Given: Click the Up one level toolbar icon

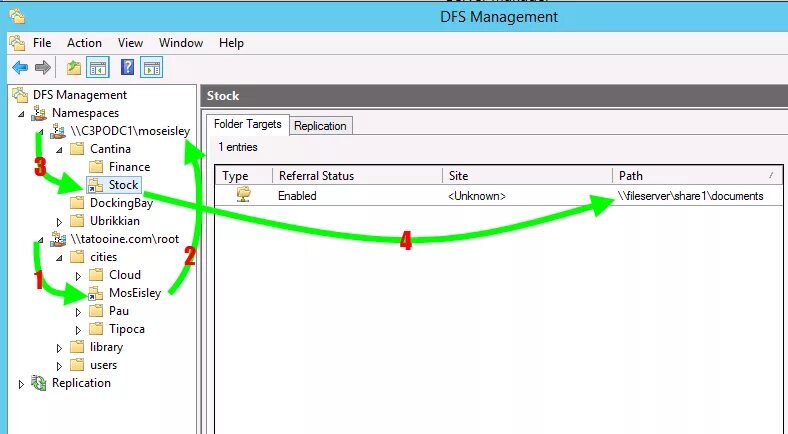Looking at the screenshot, I should click(x=74, y=67).
